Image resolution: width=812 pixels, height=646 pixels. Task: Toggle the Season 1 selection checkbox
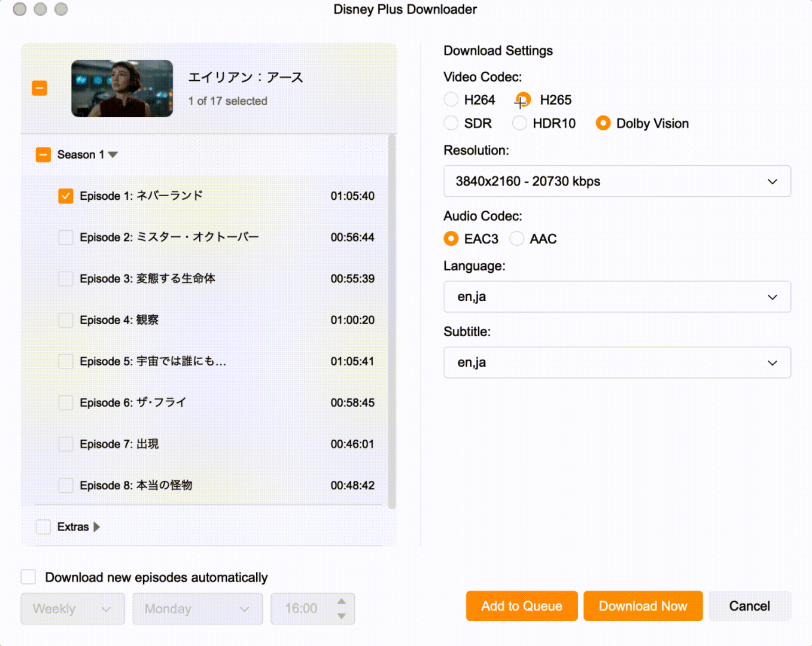(x=43, y=155)
